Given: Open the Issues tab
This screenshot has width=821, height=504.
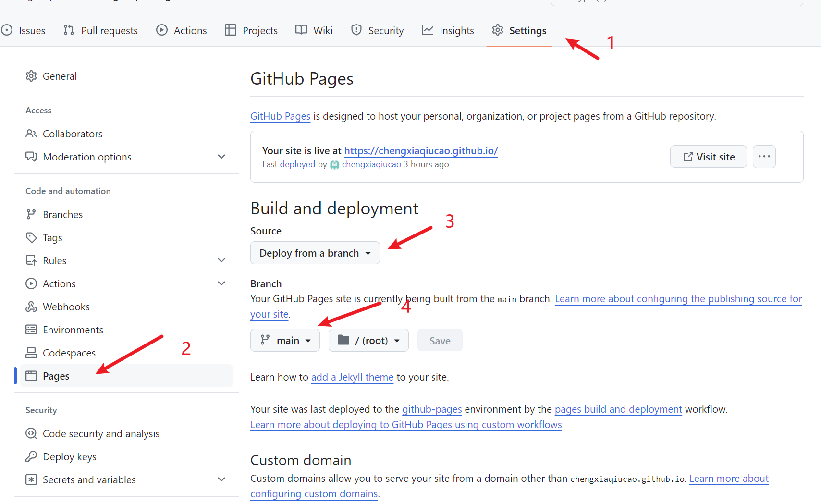Looking at the screenshot, I should point(23,30).
